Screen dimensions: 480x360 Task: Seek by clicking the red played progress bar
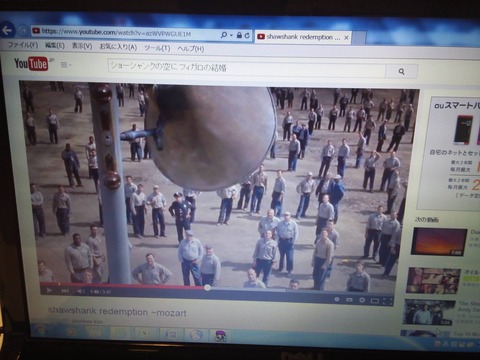123,285
